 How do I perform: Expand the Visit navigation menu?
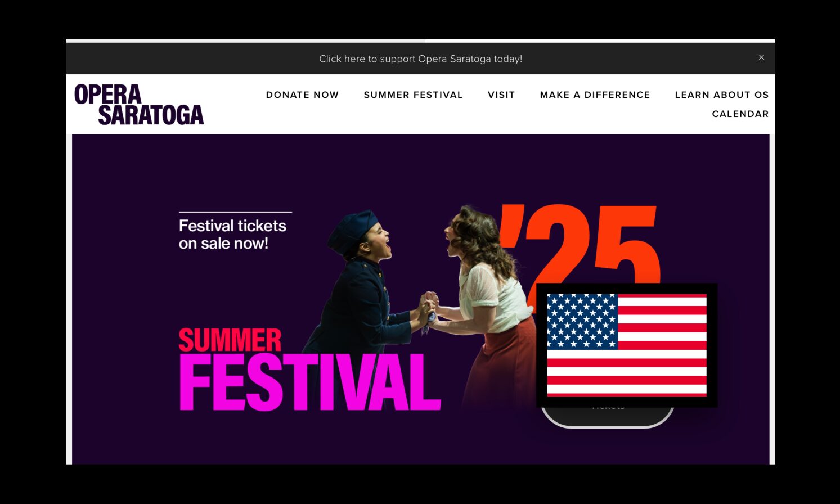(x=501, y=94)
